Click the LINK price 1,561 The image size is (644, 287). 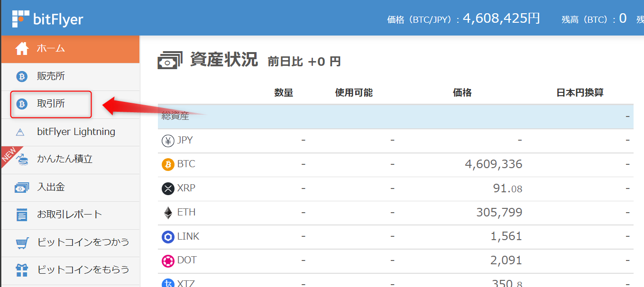tap(506, 237)
